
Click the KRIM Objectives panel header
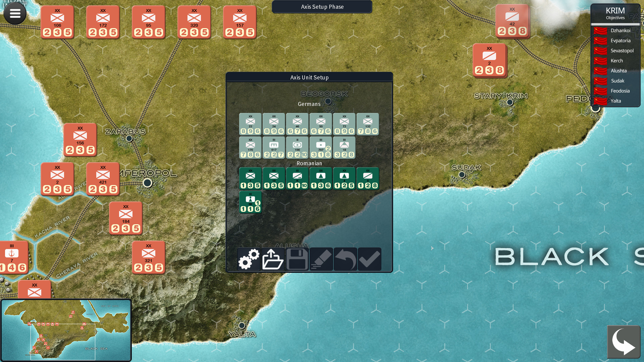[x=615, y=13]
